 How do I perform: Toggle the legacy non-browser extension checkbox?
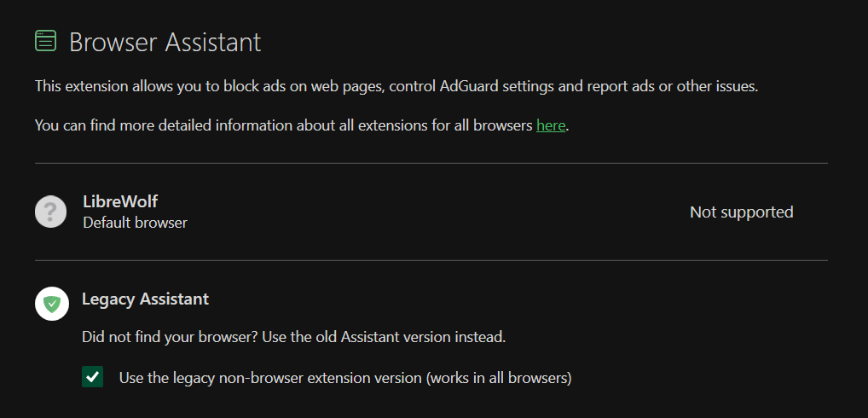pyautogui.click(x=92, y=377)
